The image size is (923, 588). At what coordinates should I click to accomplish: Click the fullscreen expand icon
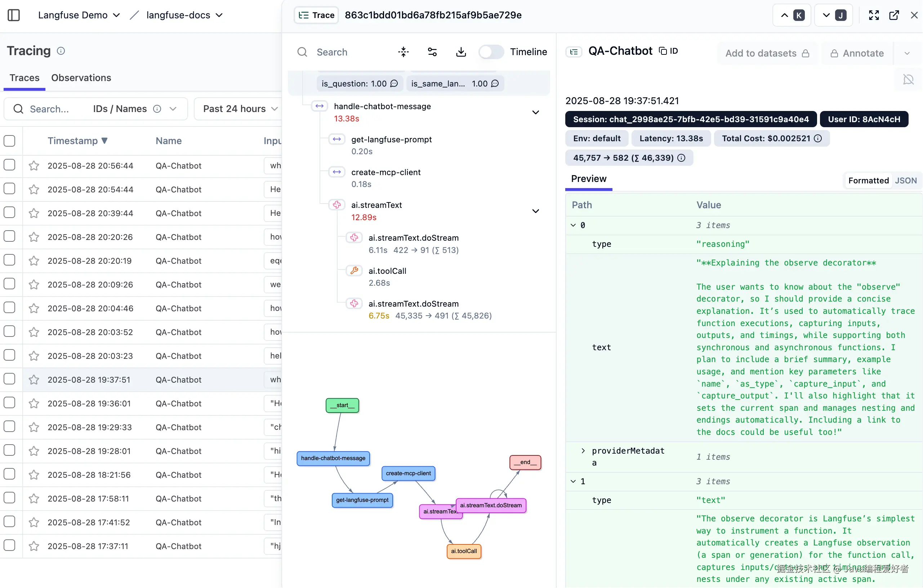[x=874, y=15]
